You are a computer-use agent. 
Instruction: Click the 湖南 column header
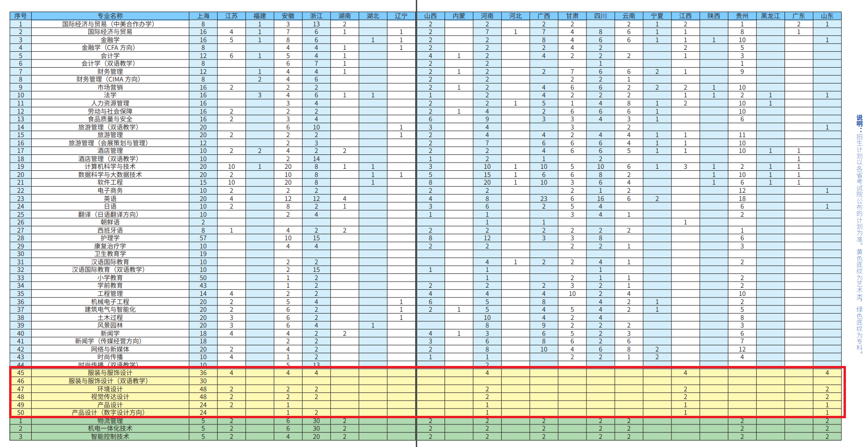point(345,16)
